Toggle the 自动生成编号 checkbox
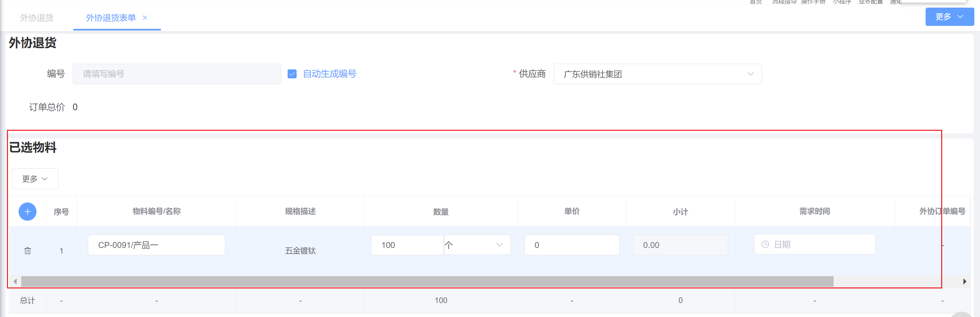 [292, 74]
